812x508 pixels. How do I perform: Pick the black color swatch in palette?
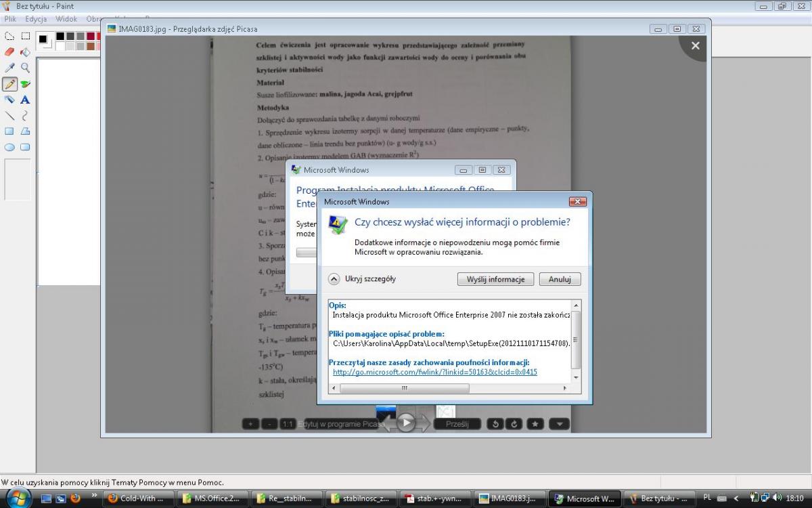[60, 36]
